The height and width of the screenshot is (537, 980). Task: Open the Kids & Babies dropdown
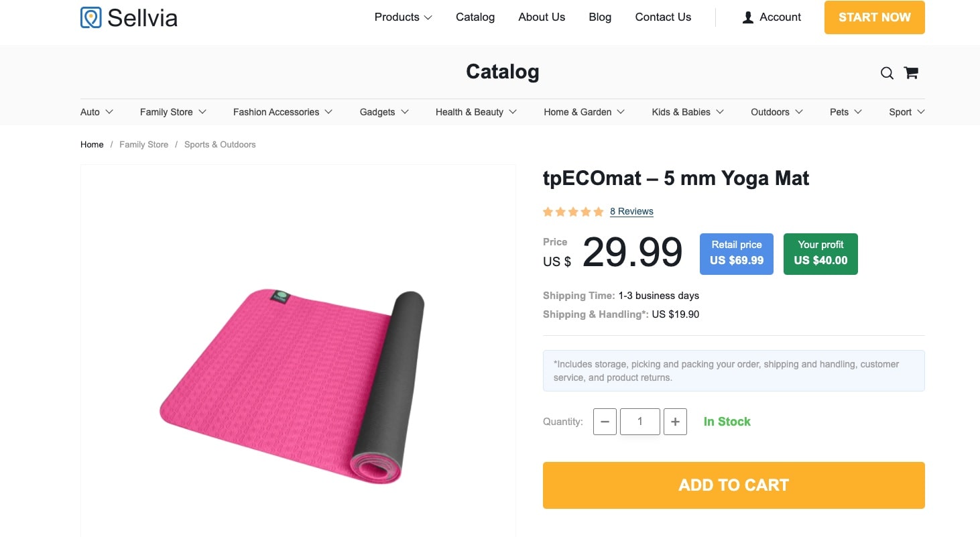pos(688,112)
